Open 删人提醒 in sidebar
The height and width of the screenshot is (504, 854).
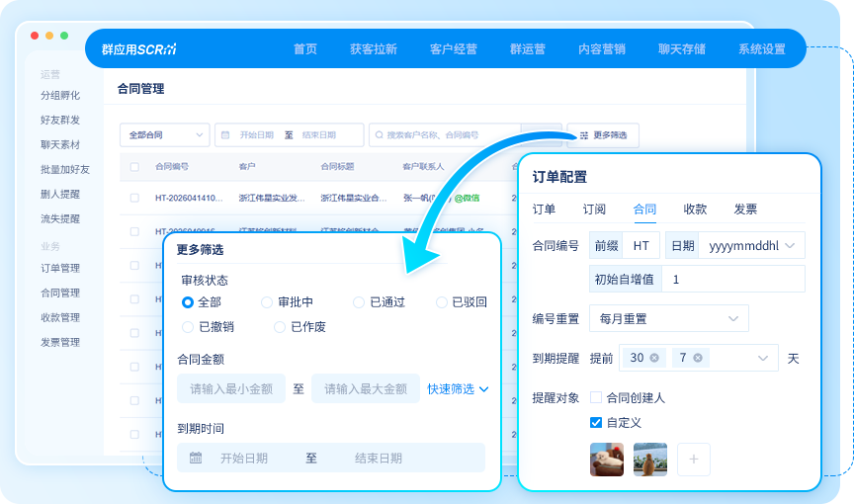(60, 194)
